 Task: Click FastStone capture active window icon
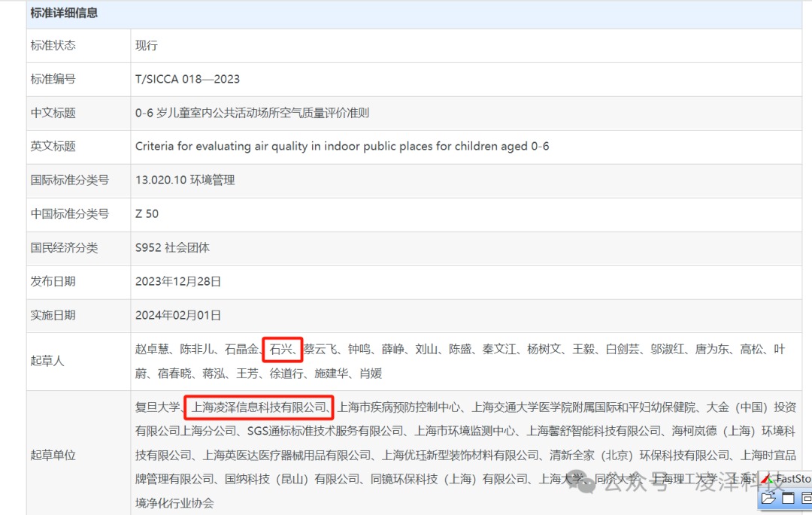pyautogui.click(x=788, y=498)
